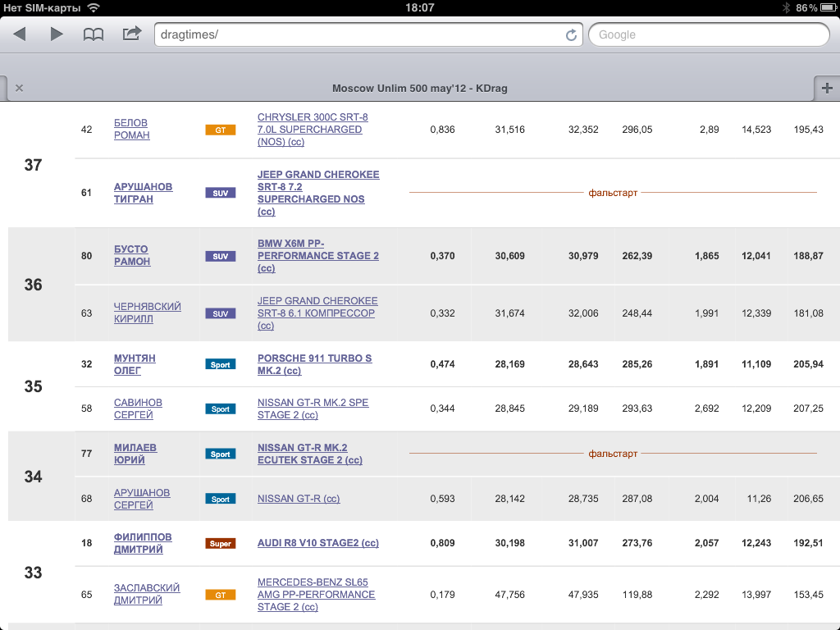Open Jeep Grand Cherokee SRT-8 7.2 link
Viewport: 840px width, 630px height.
318,193
